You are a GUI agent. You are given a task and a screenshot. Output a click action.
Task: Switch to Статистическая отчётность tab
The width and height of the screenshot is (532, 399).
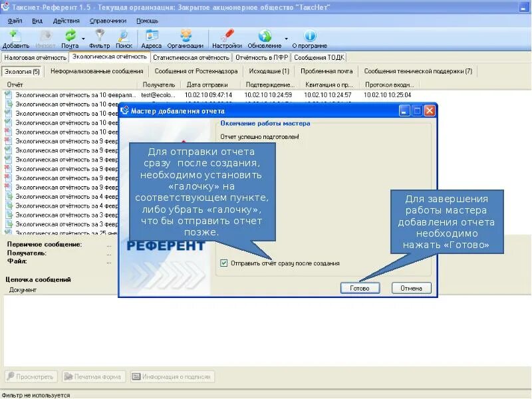click(x=191, y=58)
